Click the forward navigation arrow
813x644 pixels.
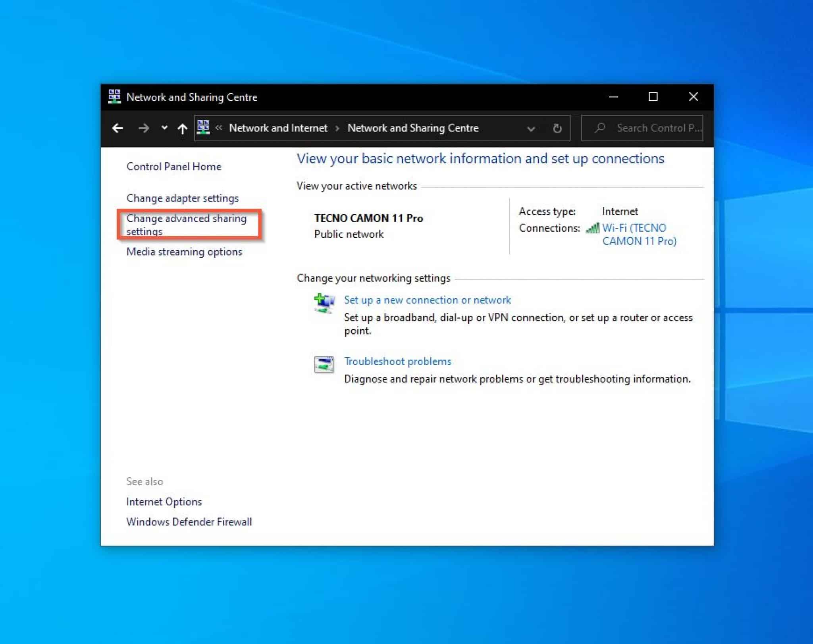click(x=144, y=128)
